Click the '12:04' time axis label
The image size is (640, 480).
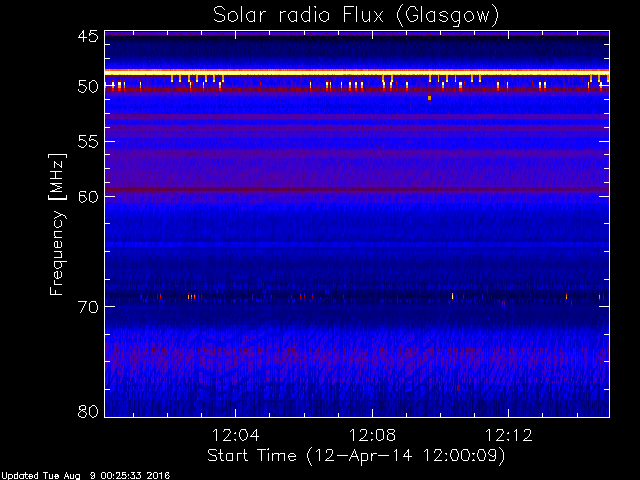236,435
